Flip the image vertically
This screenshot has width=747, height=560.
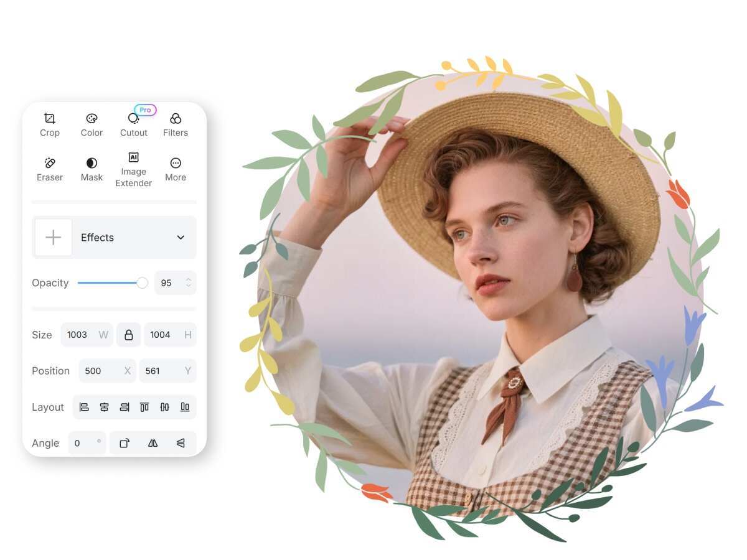[181, 443]
